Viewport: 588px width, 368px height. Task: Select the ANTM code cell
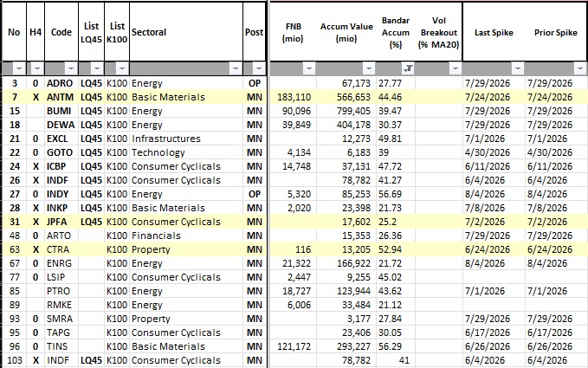61,97
